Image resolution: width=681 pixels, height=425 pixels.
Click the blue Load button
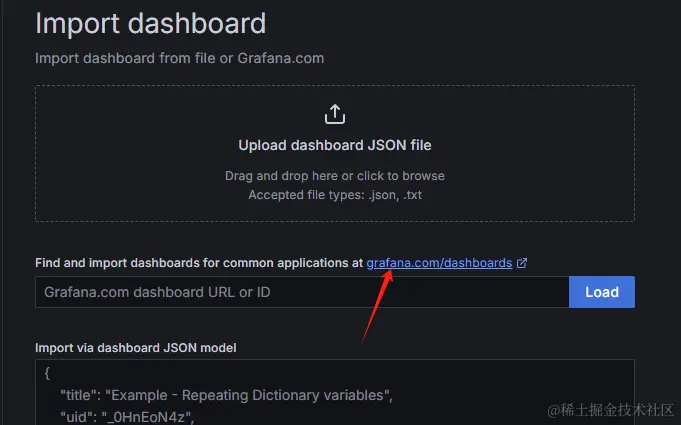tap(602, 292)
